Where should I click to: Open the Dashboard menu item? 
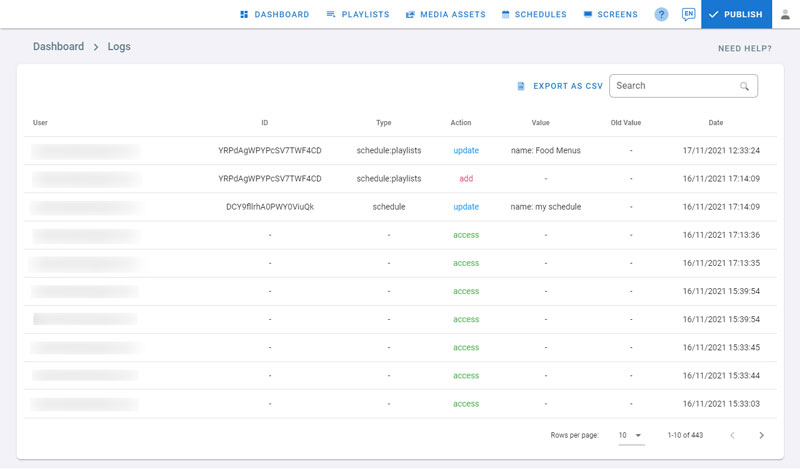coord(274,14)
